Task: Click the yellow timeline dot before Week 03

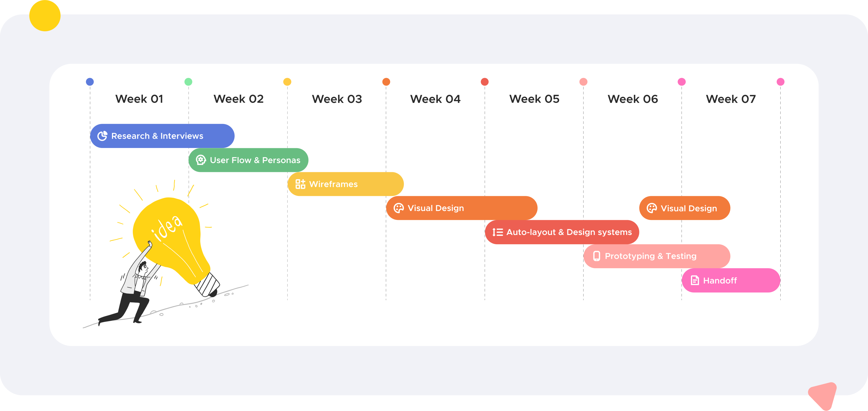Action: 287,82
